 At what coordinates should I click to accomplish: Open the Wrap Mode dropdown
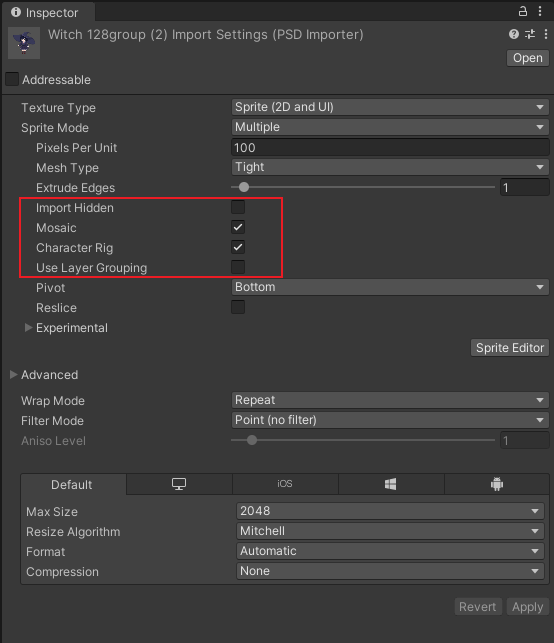[390, 400]
